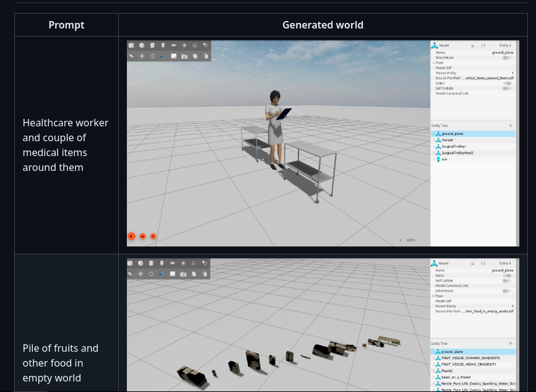This screenshot has height=392, width=536.
Task: Select the SurgicalTrolley1 entity row
Action: [x=473, y=146]
